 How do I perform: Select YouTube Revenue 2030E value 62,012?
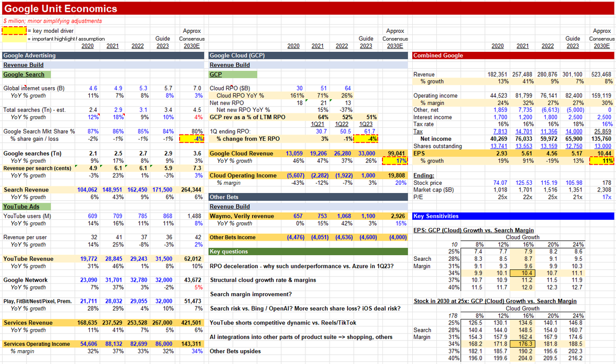194,259
